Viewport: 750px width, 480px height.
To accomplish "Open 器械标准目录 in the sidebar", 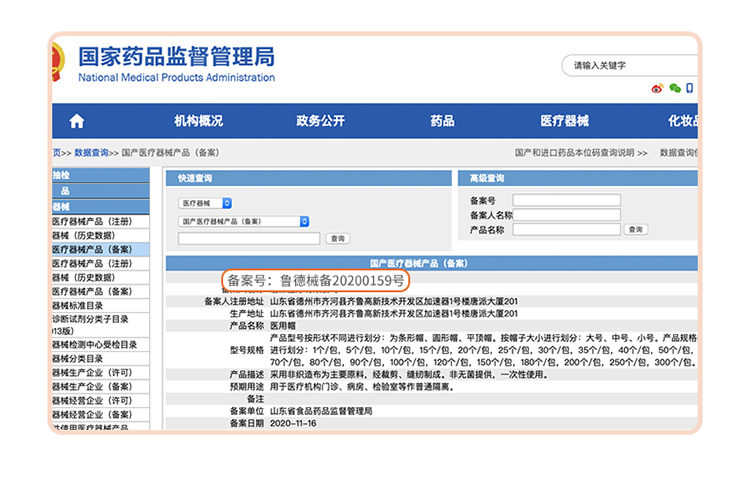I will (100, 305).
